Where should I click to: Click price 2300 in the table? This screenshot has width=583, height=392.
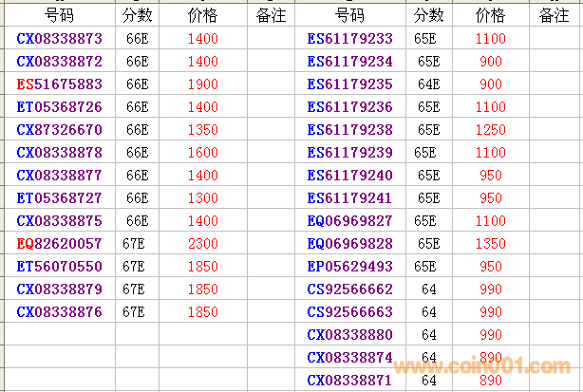(x=202, y=244)
